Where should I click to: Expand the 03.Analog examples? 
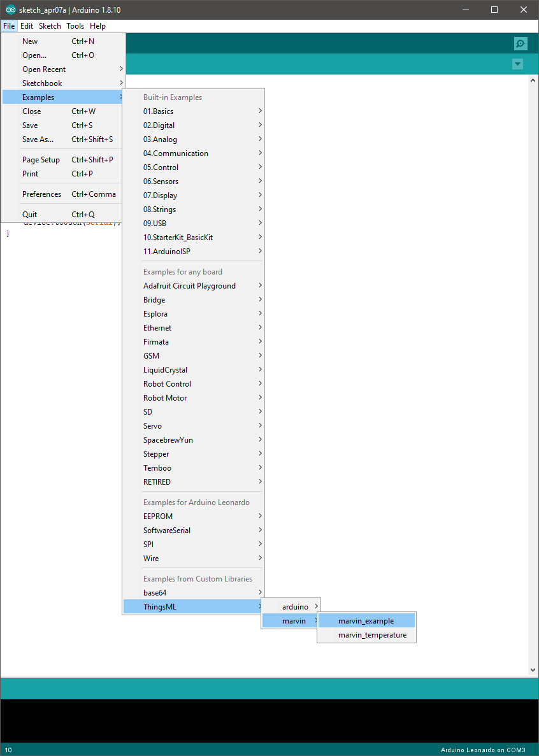pyautogui.click(x=193, y=139)
